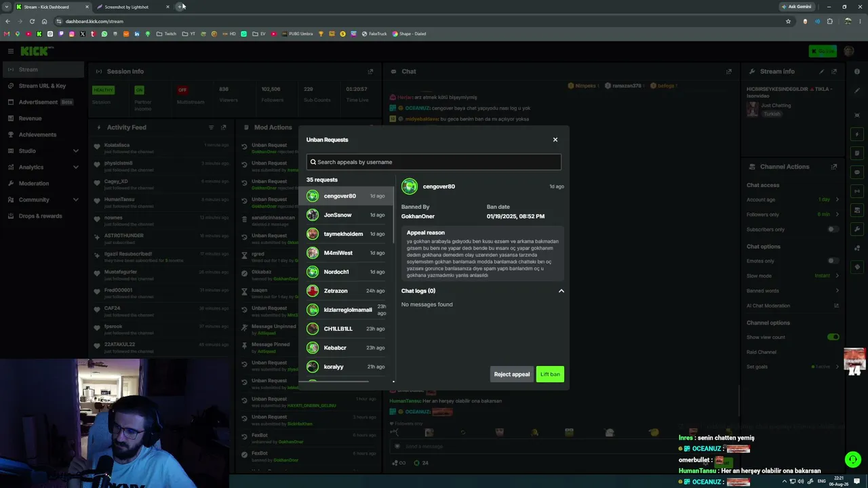868x488 pixels.
Task: Open Zetrazon unban request
Action: pyautogui.click(x=346, y=291)
